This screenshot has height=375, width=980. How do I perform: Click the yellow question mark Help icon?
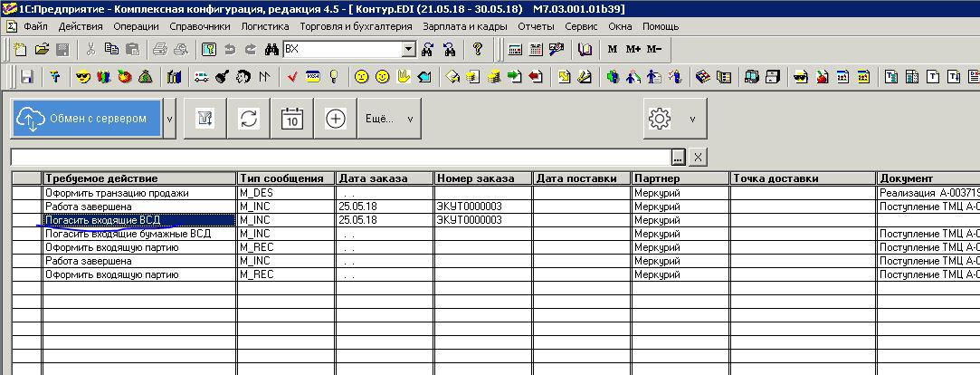click(478, 50)
